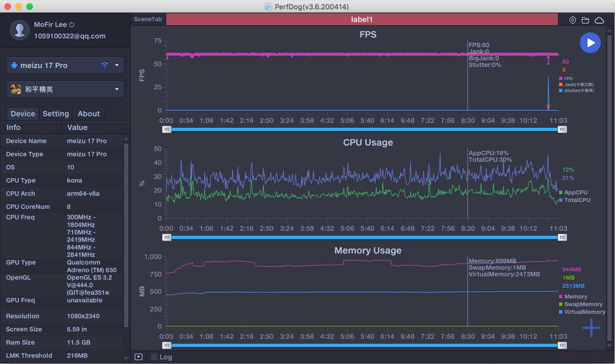Select the CPU Freq row
The height and width of the screenshot is (364, 615).
click(62, 235)
